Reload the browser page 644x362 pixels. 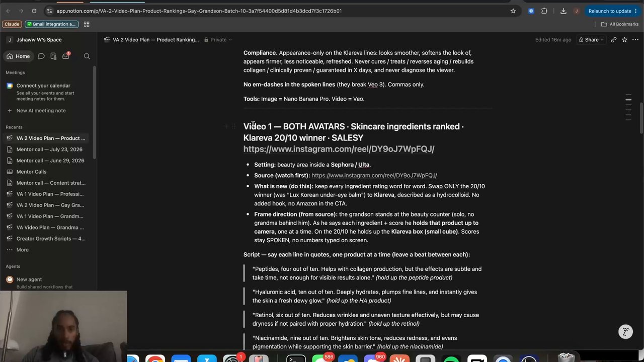(34, 11)
